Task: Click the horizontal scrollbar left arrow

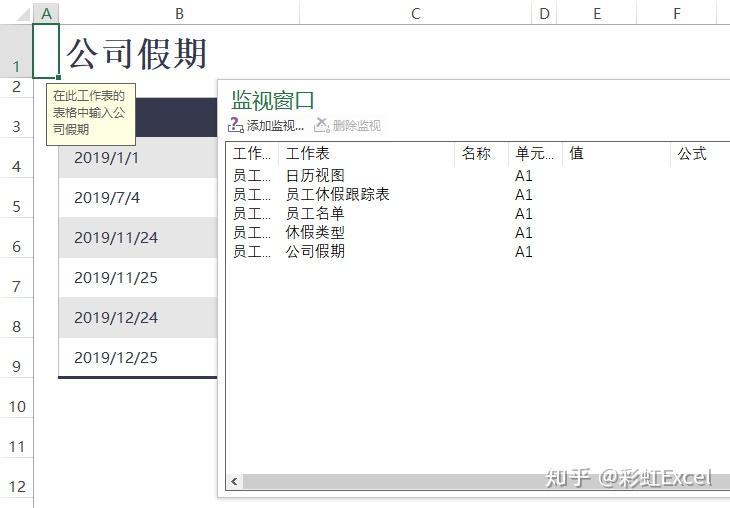Action: [x=234, y=481]
